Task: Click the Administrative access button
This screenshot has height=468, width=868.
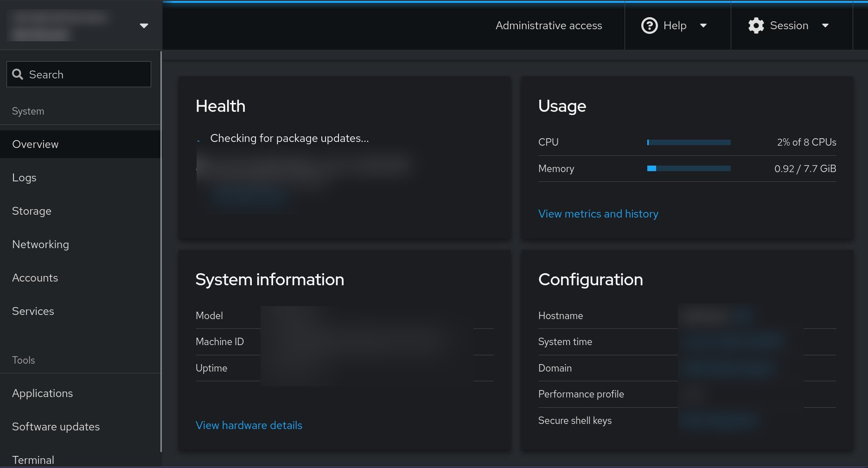Action: click(x=549, y=26)
